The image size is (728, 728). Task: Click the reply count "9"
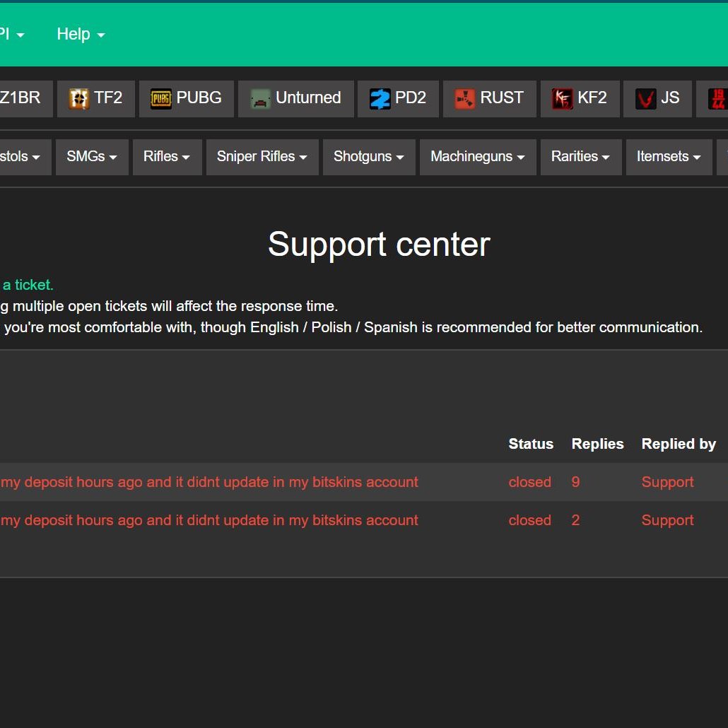point(576,482)
